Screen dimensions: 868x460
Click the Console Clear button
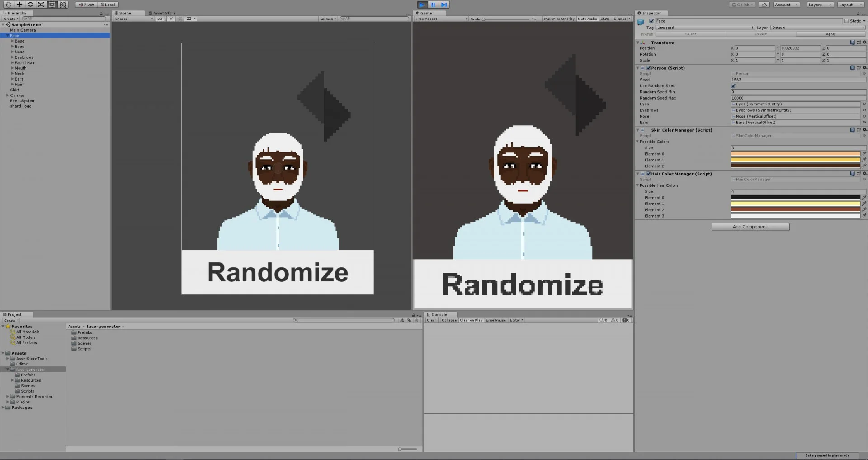[432, 320]
